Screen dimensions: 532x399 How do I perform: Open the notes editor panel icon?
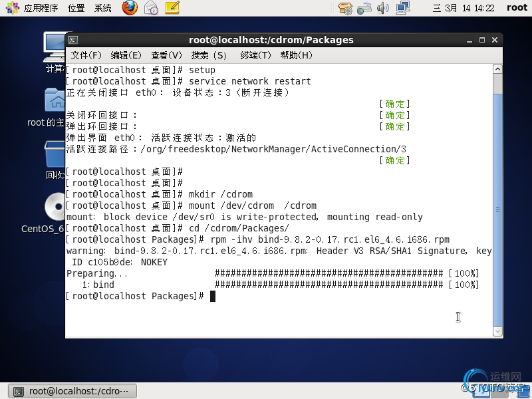tap(172, 7)
